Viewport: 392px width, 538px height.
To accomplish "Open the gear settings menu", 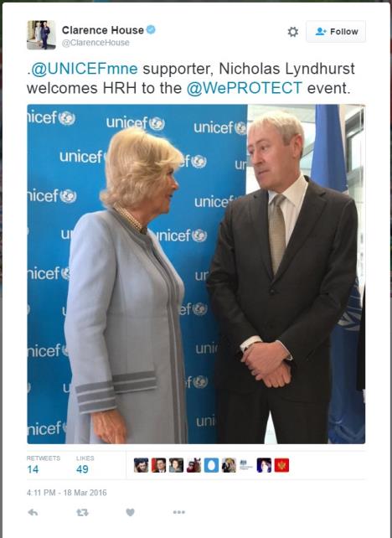I will pos(292,32).
